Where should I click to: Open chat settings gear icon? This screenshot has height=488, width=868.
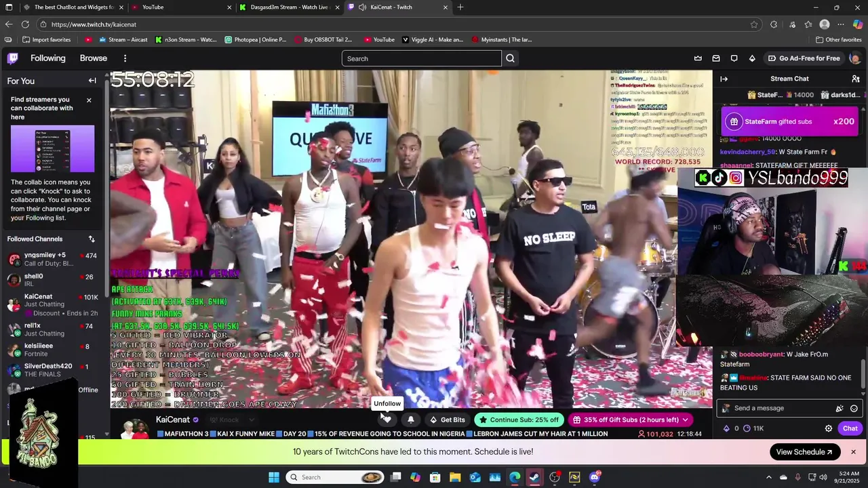829,428
